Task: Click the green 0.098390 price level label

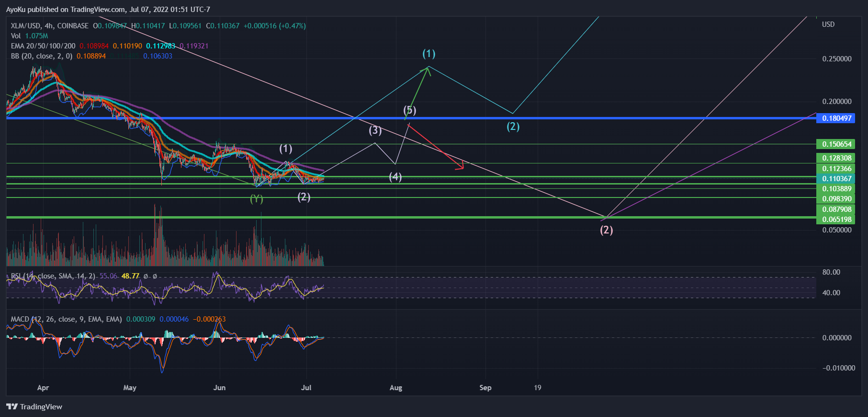Action: point(835,199)
